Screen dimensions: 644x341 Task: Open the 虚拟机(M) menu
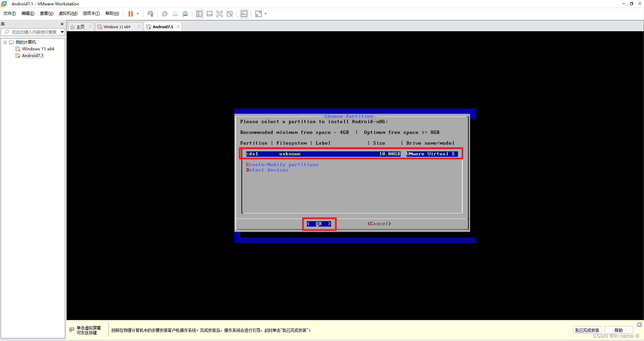click(68, 13)
